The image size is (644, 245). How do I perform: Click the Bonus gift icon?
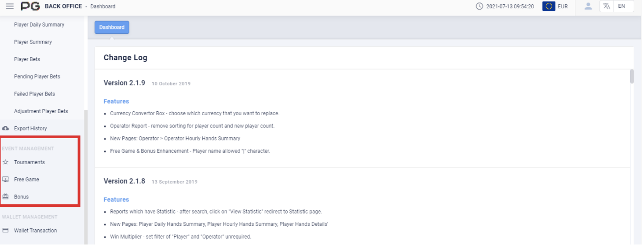click(6, 196)
